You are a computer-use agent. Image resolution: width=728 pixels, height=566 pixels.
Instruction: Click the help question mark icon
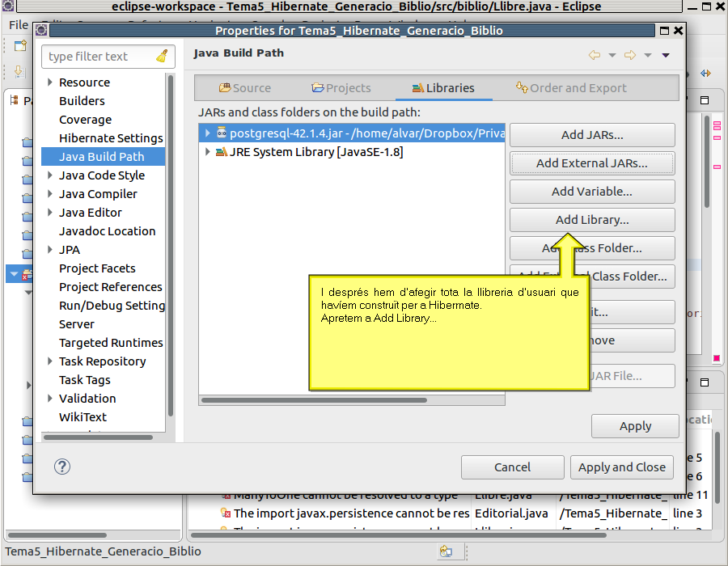[62, 467]
